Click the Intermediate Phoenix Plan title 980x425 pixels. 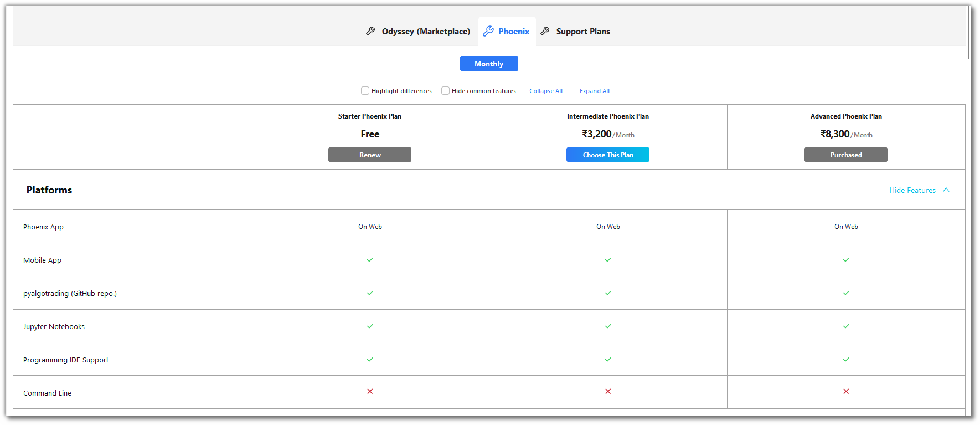608,116
